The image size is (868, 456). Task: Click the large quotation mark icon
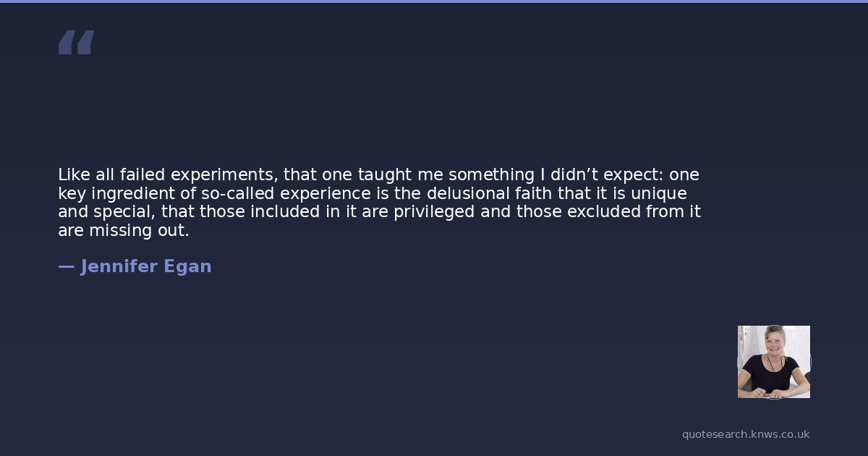point(76,43)
